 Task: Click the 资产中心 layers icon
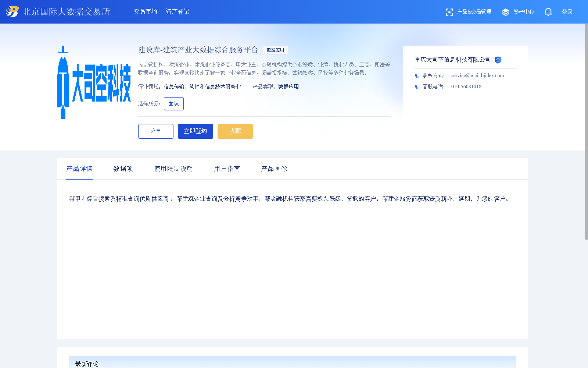pos(506,12)
